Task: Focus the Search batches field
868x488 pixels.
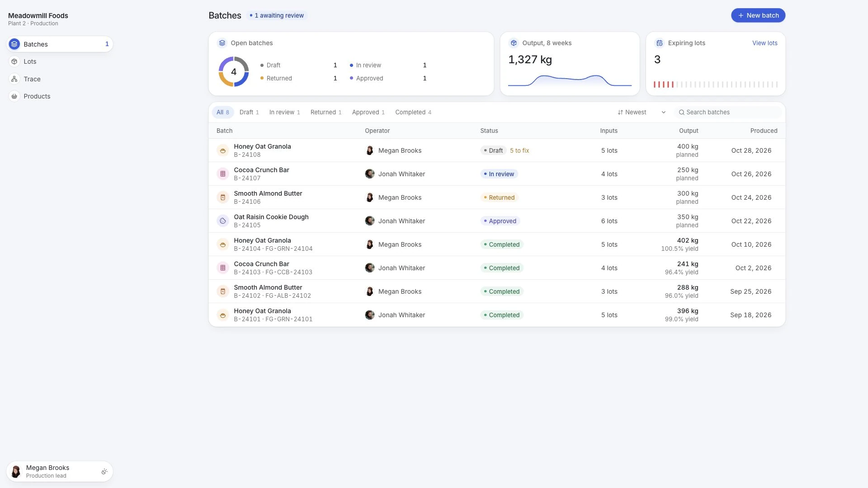Action: pos(728,113)
